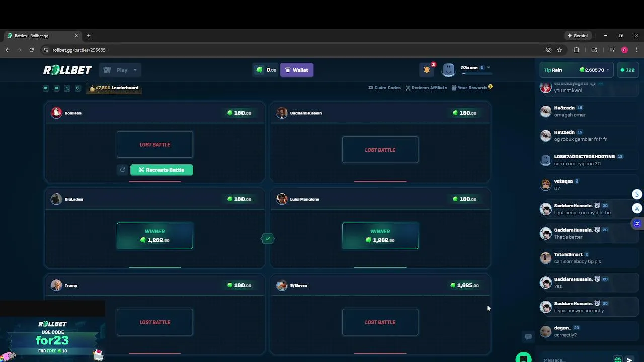The height and width of the screenshot is (362, 644).
Task: Reload the page in browser
Action: [x=31, y=50]
